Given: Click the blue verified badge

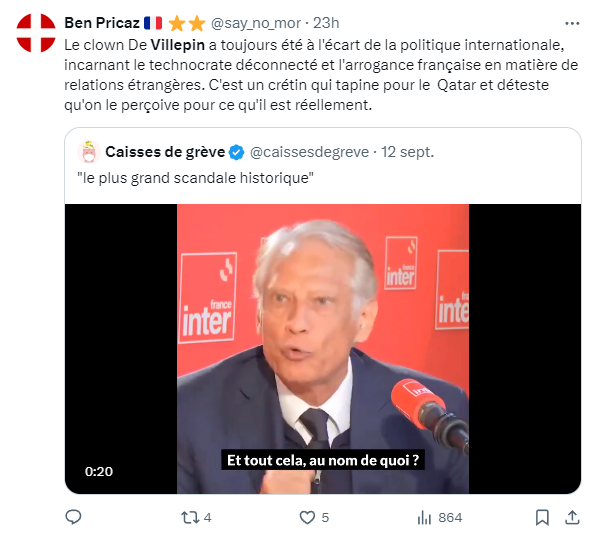Looking at the screenshot, I should pyautogui.click(x=237, y=152).
